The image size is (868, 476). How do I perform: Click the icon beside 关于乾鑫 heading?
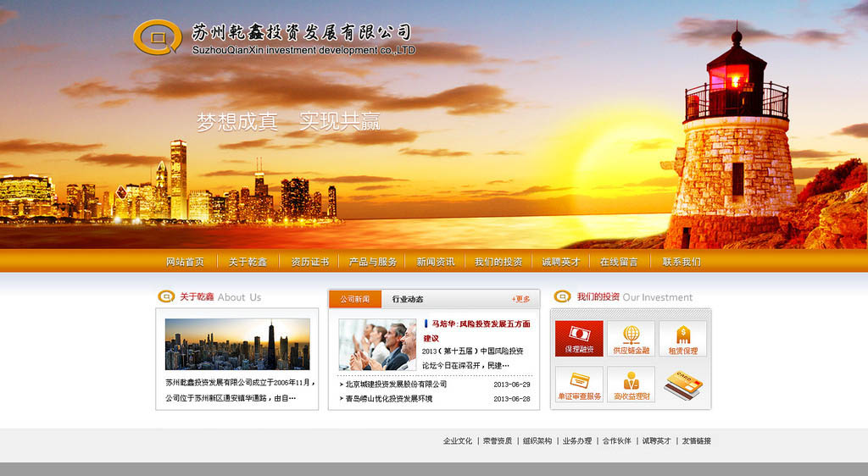coord(166,297)
